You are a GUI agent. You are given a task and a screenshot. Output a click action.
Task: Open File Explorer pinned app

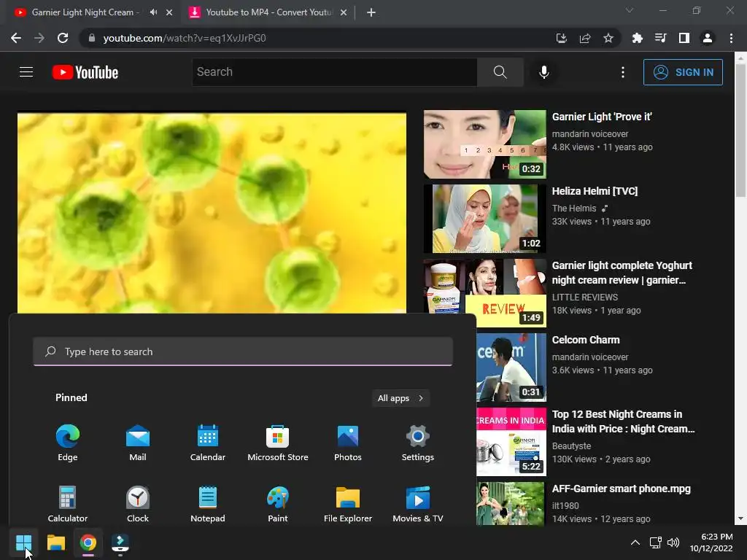tap(348, 505)
